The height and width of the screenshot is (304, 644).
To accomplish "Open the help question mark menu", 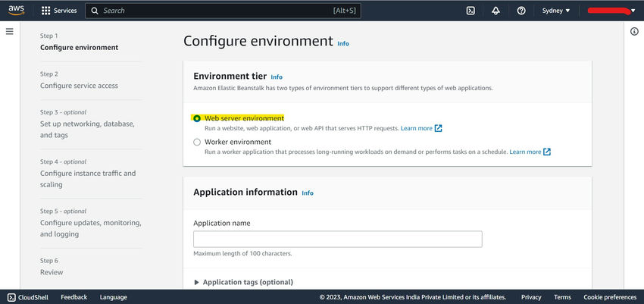I will 521,11.
